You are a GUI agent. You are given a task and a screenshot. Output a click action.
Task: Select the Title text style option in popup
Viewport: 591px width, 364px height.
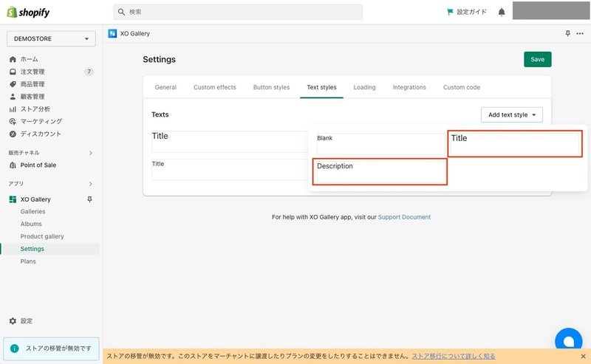point(515,143)
